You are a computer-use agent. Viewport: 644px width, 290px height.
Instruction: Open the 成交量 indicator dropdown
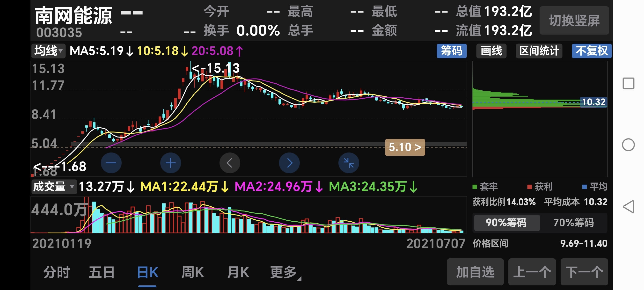click(x=54, y=187)
